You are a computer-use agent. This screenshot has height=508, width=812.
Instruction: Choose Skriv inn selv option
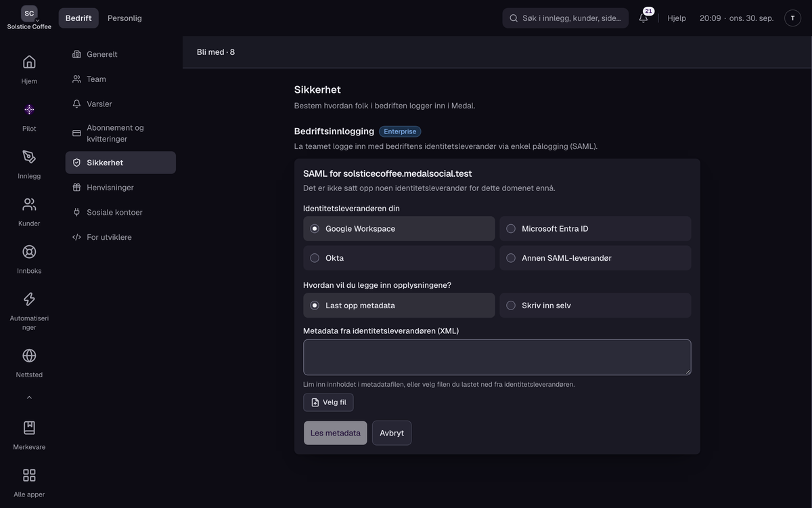coord(595,305)
